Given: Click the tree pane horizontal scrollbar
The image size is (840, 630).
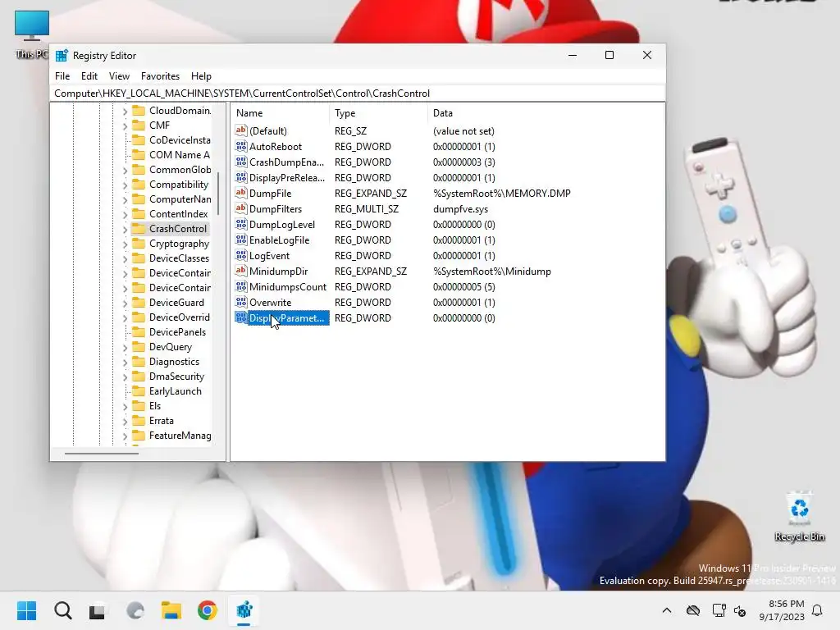Looking at the screenshot, I should tap(101, 453).
